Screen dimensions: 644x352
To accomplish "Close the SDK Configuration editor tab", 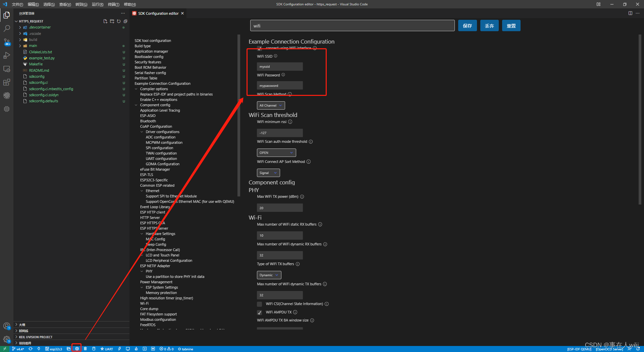I will coord(182,13).
